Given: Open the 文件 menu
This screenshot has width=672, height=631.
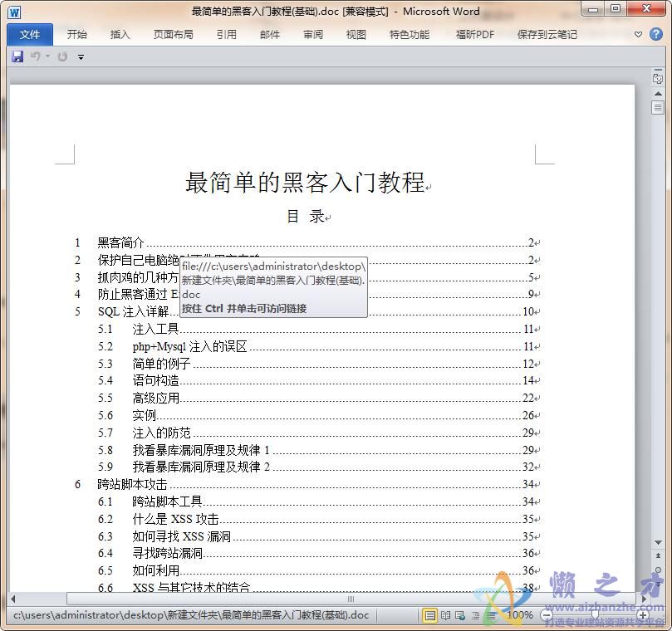Looking at the screenshot, I should [x=29, y=34].
